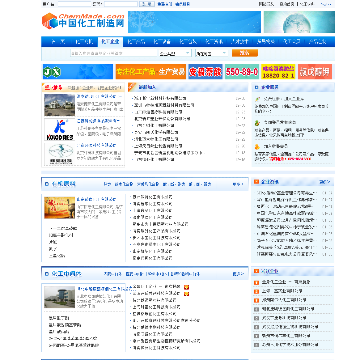Click the pen icon in the right service panel
The width and height of the screenshot is (360, 360).
click(257, 99)
